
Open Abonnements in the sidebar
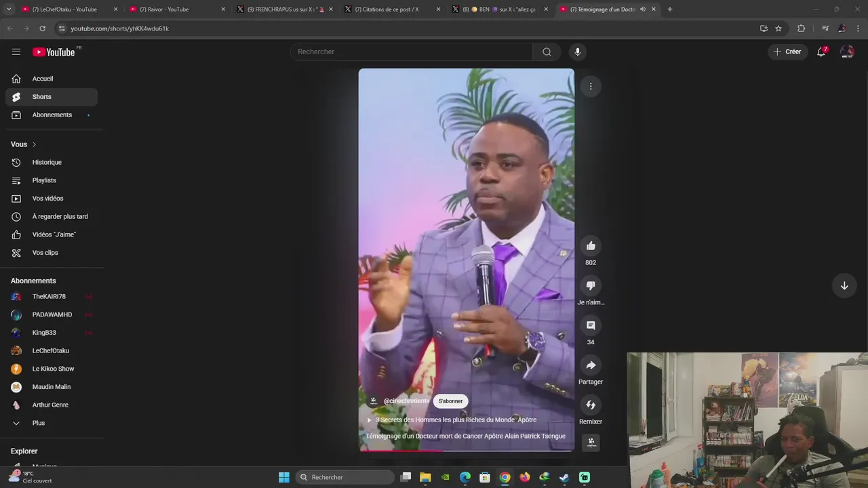click(x=52, y=115)
